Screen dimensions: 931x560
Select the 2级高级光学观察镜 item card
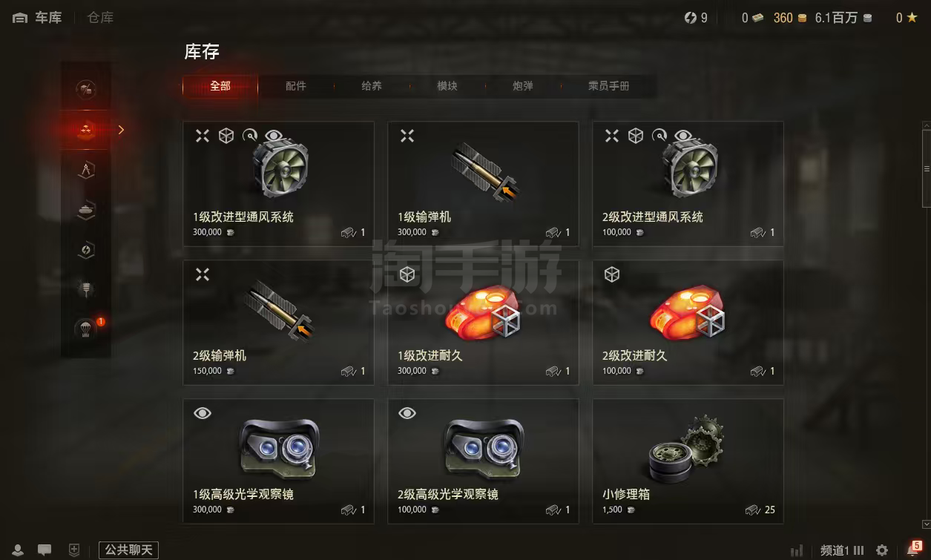[483, 461]
